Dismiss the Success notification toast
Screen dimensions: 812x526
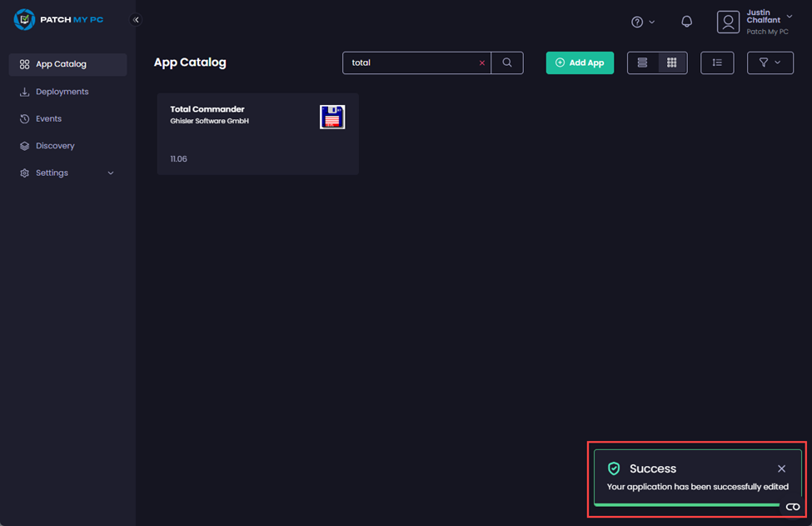[781, 468]
